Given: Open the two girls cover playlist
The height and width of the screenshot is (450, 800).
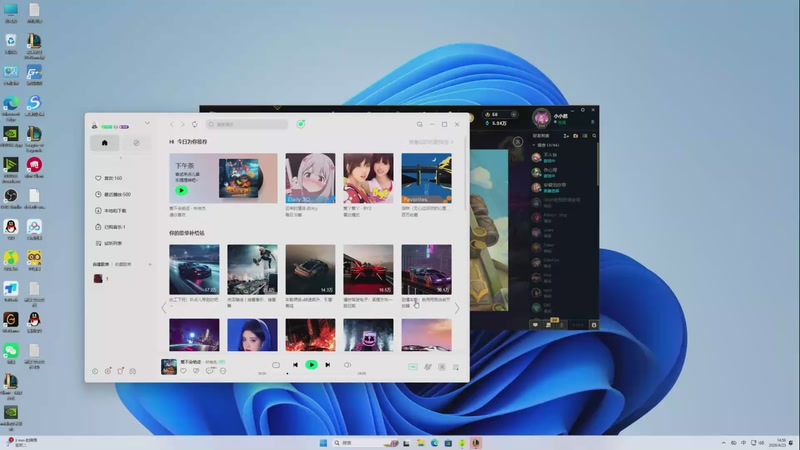Looking at the screenshot, I should 368,178.
